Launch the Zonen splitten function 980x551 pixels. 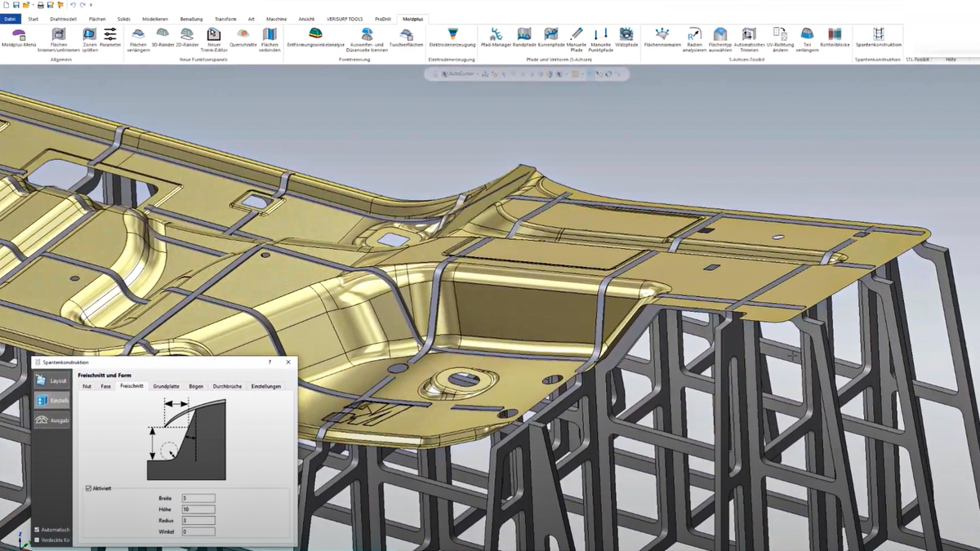91,37
